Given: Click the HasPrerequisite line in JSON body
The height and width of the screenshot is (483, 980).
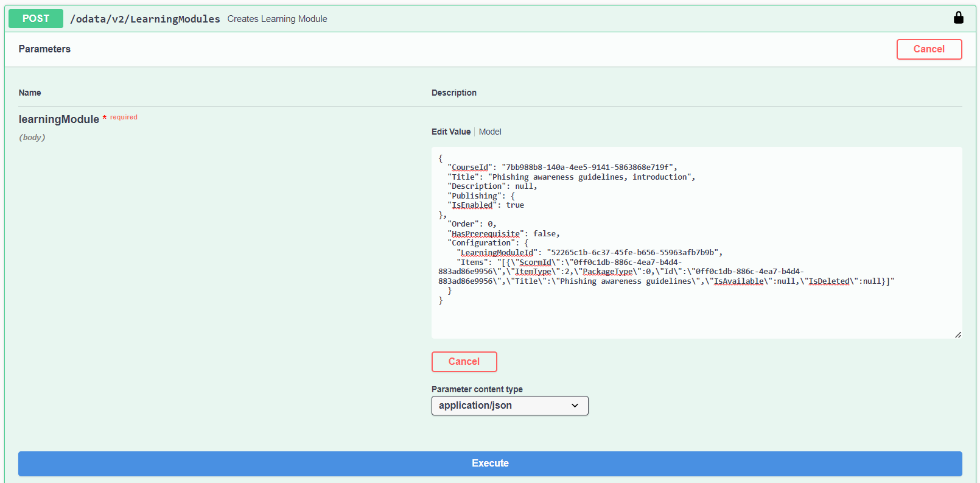Looking at the screenshot, I should [503, 234].
